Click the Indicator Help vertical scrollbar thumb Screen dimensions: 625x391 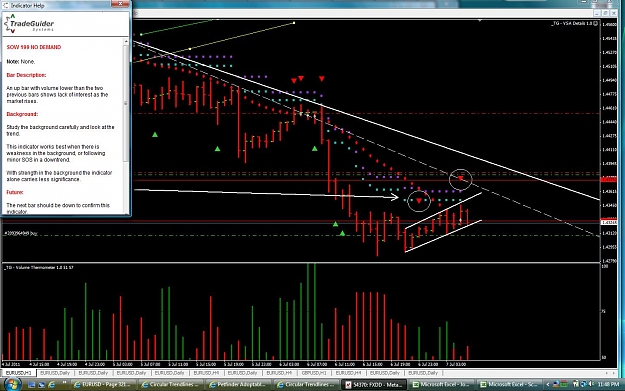[126, 104]
